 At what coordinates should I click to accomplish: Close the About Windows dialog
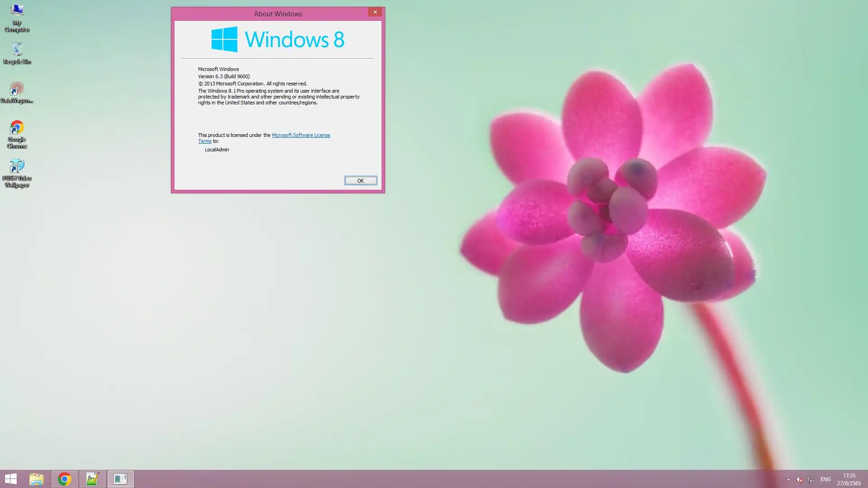[x=375, y=12]
